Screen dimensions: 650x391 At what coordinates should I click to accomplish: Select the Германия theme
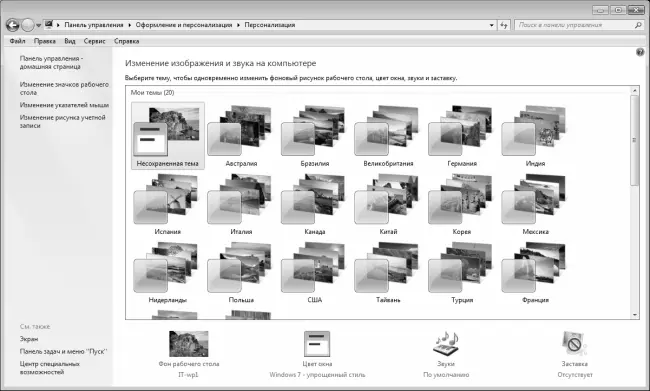[x=462, y=136]
